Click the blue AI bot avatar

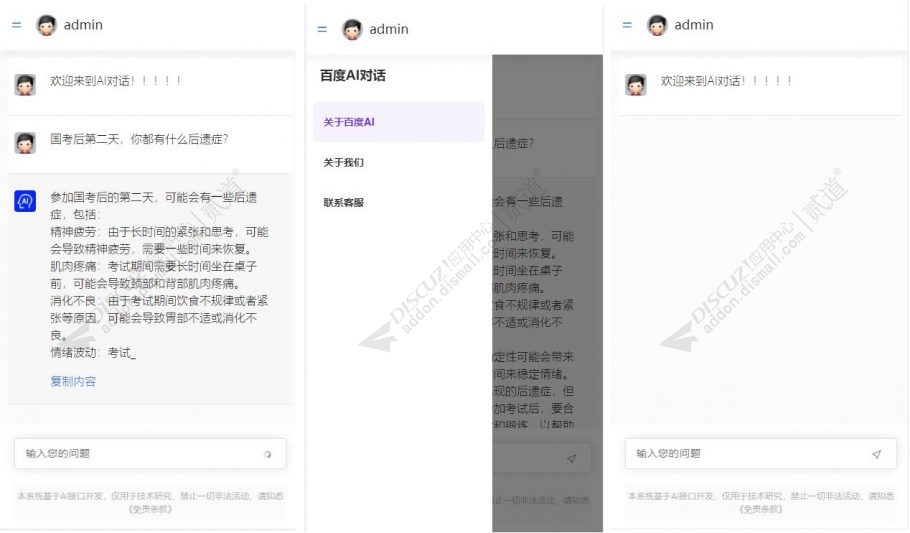25,201
